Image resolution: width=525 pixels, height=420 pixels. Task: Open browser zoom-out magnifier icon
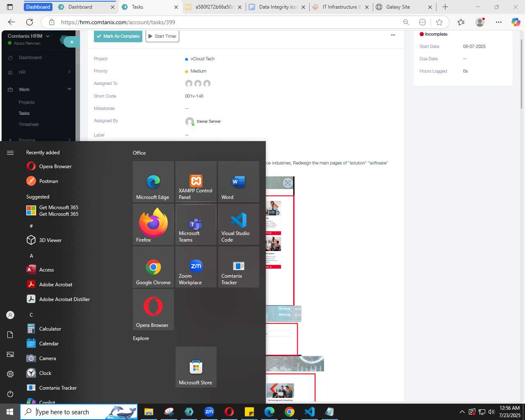(406, 22)
